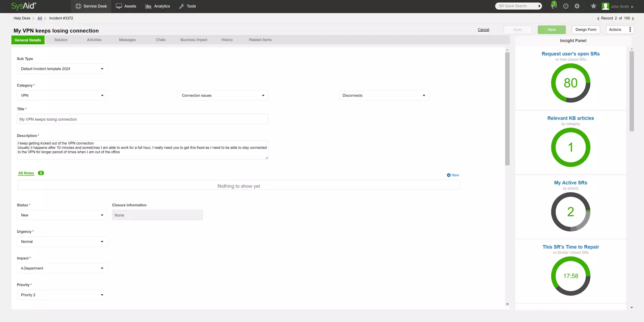Switch to the Related Items tab
This screenshot has height=322, width=644.
click(x=260, y=40)
